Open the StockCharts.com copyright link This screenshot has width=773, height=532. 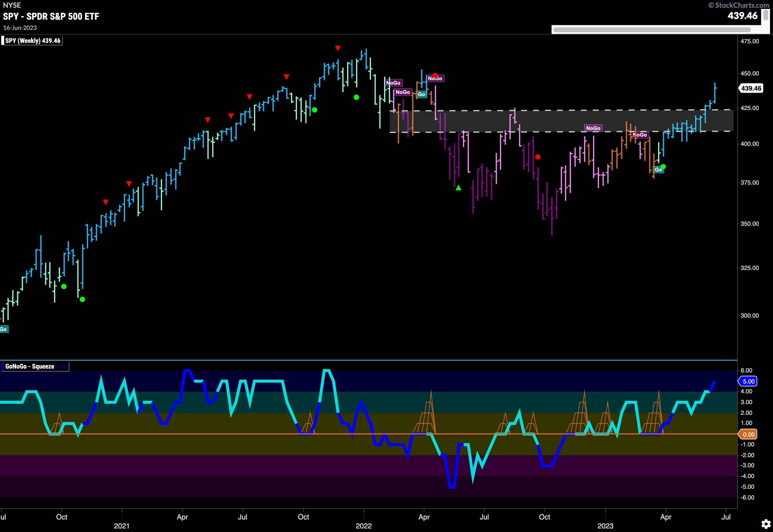738,5
